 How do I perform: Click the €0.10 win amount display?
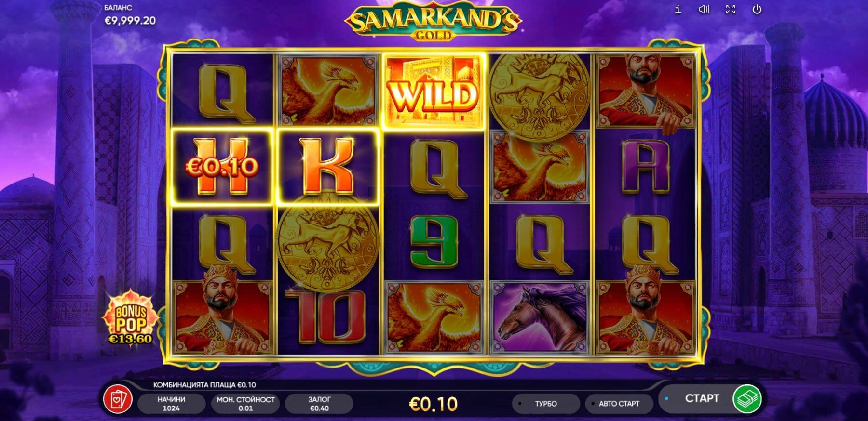(x=433, y=404)
